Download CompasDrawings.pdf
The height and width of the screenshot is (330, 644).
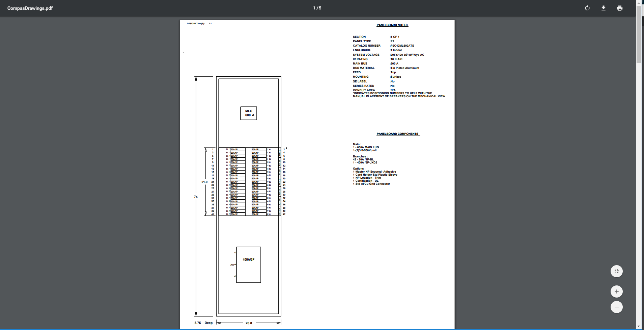click(x=604, y=8)
